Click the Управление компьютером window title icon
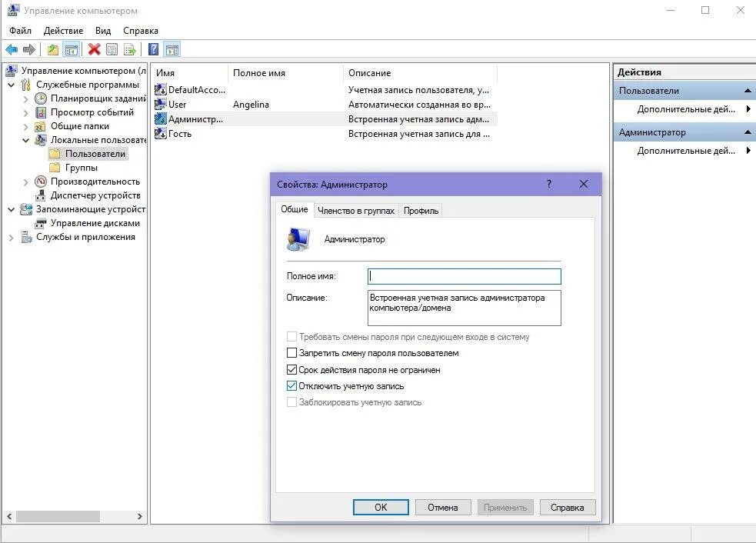The image size is (756, 543). click(14, 10)
